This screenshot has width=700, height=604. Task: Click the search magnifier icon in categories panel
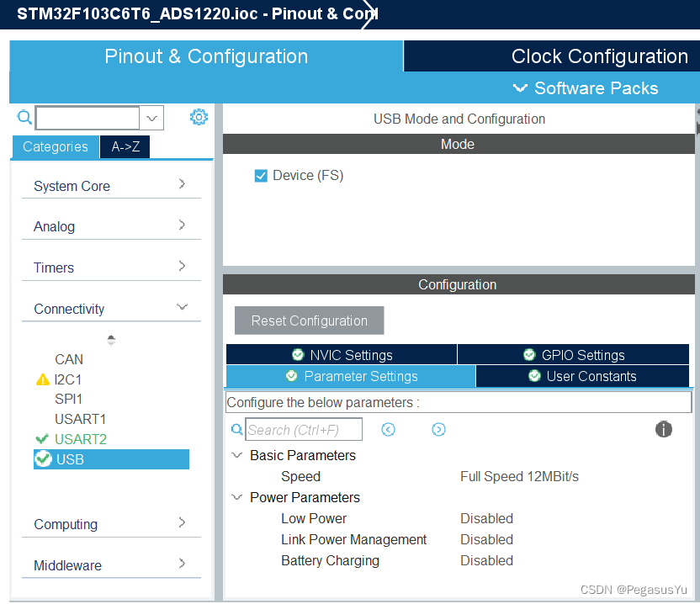[x=24, y=118]
